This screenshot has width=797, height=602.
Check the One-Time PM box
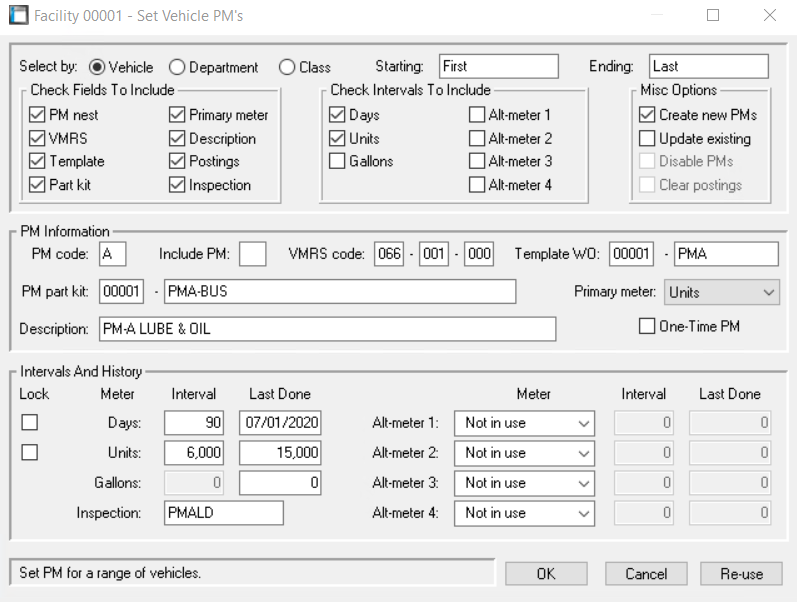pyautogui.click(x=648, y=326)
